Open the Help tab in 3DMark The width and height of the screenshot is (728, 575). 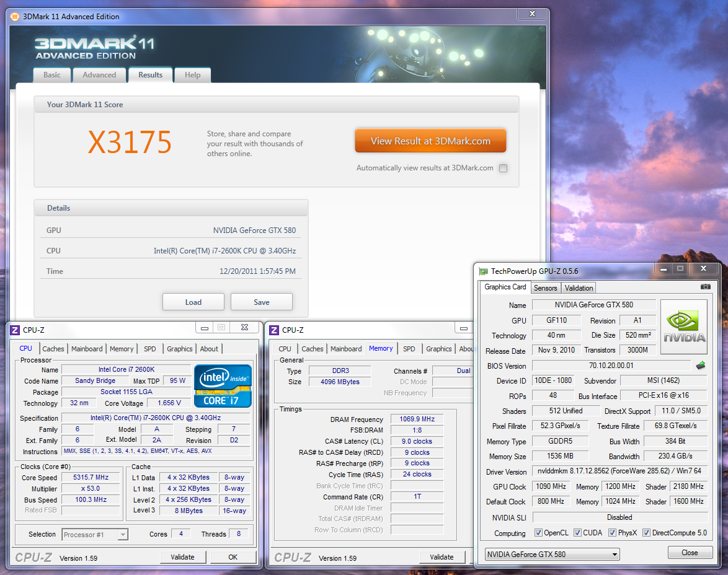pos(193,75)
